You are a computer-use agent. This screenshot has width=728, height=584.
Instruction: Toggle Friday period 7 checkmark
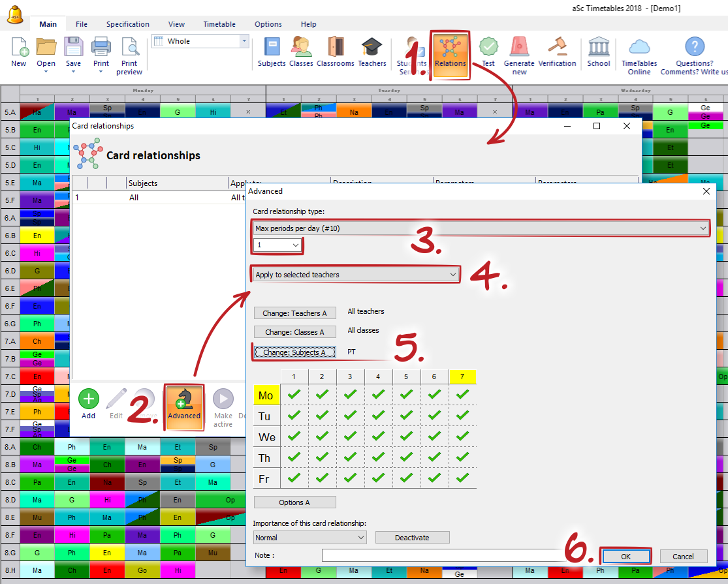point(462,478)
